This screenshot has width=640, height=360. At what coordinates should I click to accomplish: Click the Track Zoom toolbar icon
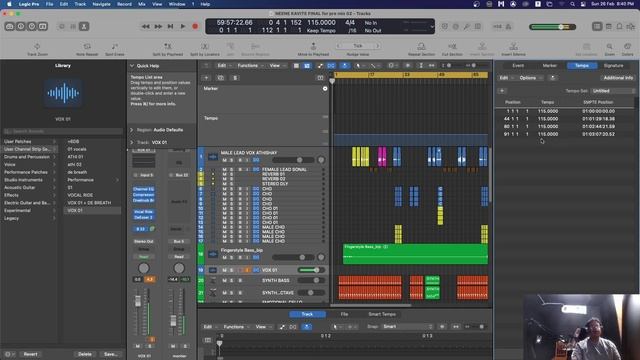[x=37, y=47]
